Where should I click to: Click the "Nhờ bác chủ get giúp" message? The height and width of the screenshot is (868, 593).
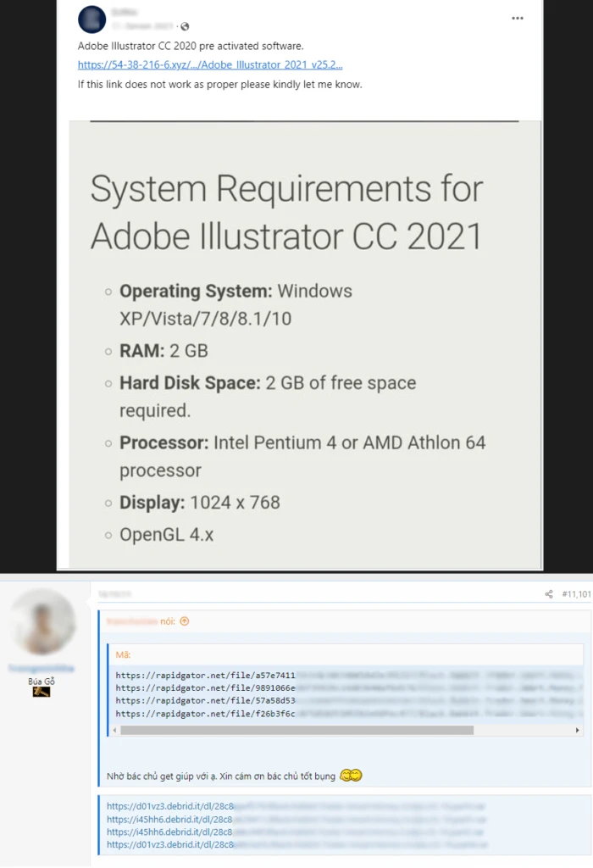[x=221, y=776]
